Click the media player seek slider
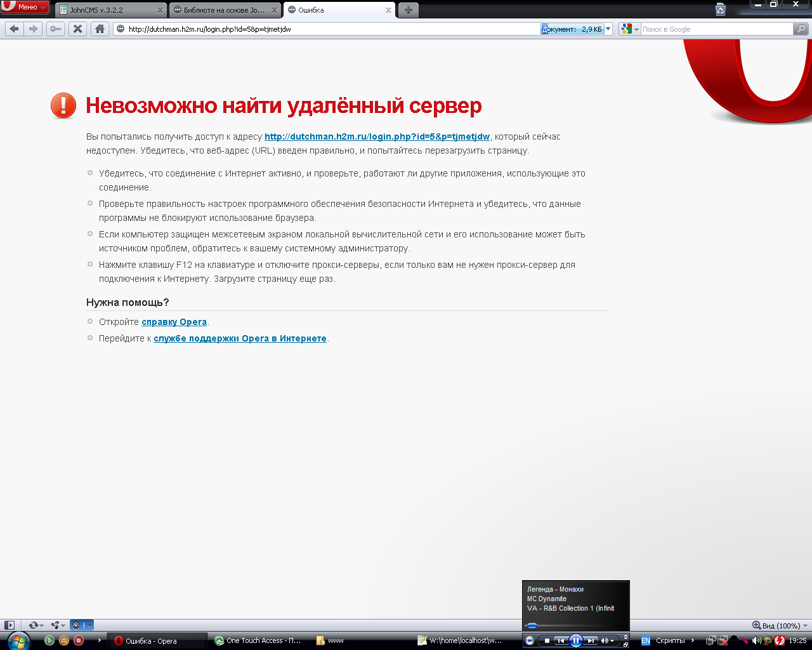 571,625
